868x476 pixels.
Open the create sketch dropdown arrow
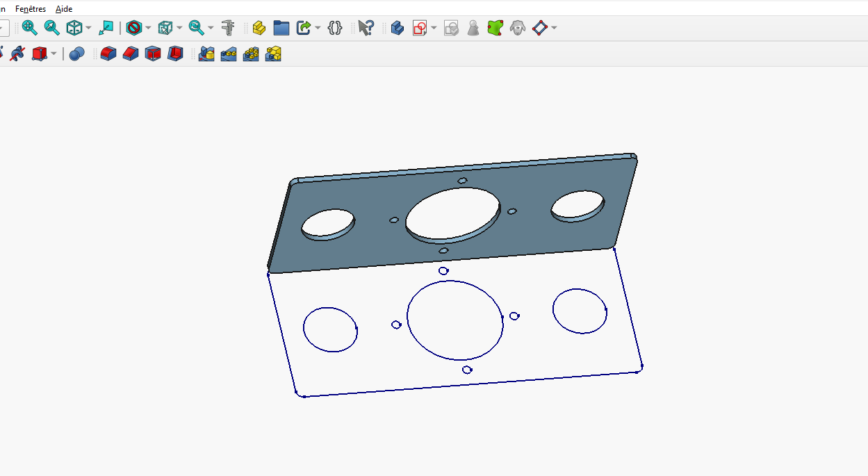pos(434,28)
